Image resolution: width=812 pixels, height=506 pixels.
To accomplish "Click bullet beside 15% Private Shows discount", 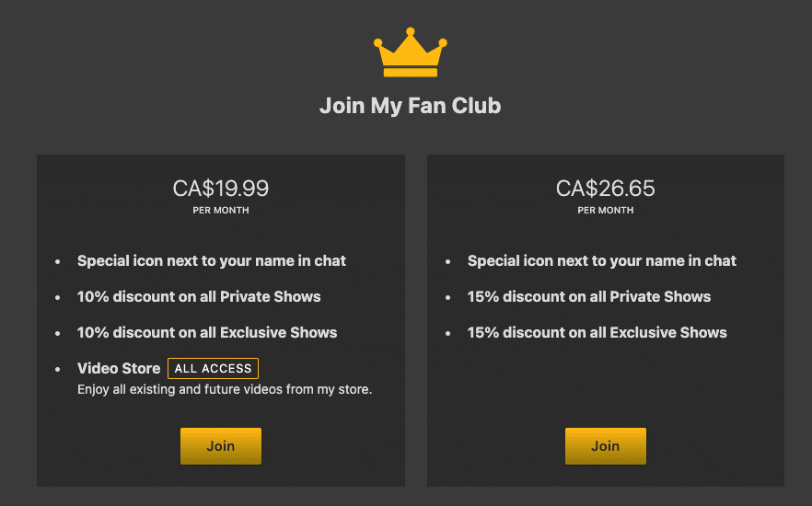I will coord(448,297).
